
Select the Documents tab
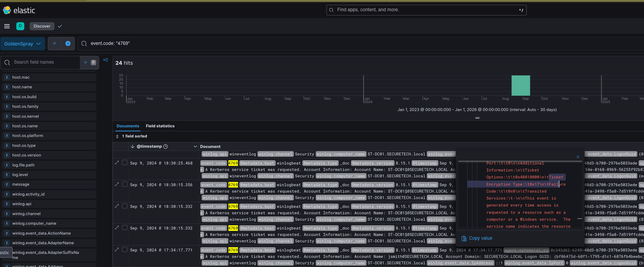(128, 126)
